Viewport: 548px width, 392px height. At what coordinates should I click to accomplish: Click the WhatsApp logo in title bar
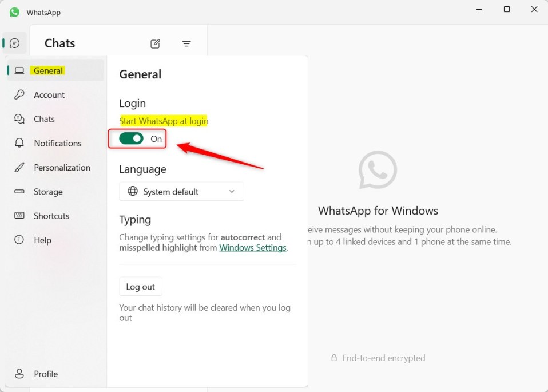click(x=15, y=12)
